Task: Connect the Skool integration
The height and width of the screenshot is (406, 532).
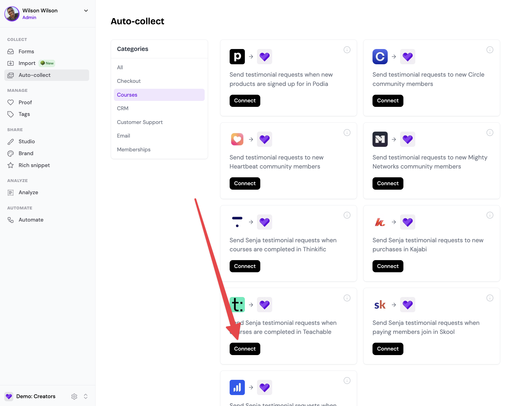Action: click(x=388, y=349)
